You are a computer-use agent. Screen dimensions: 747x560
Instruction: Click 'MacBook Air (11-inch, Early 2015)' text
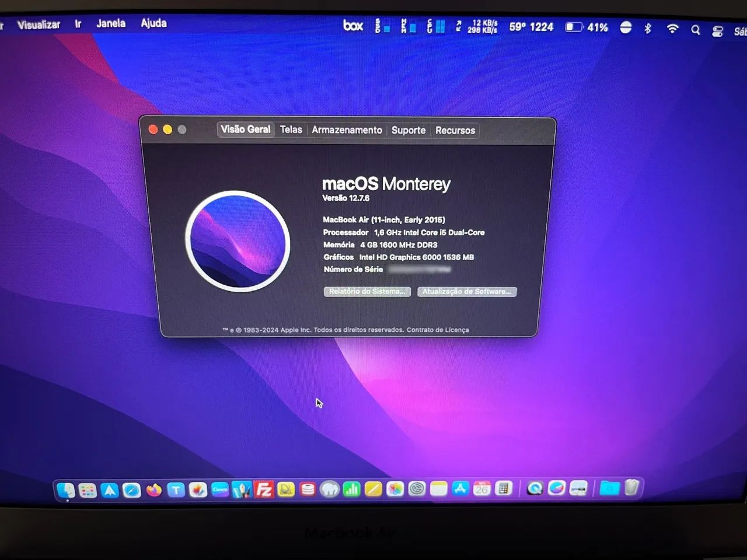pyautogui.click(x=384, y=220)
